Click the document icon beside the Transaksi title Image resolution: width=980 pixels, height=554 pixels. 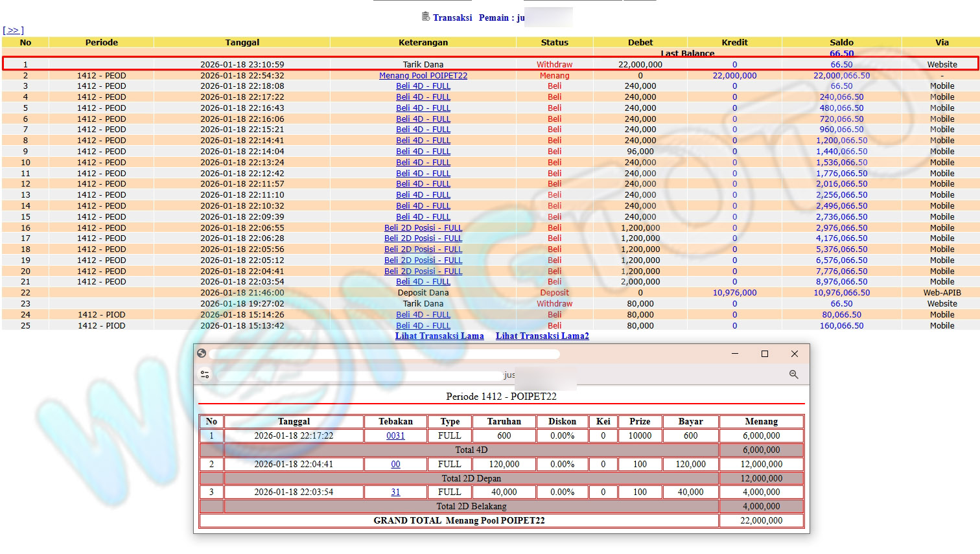tap(425, 17)
